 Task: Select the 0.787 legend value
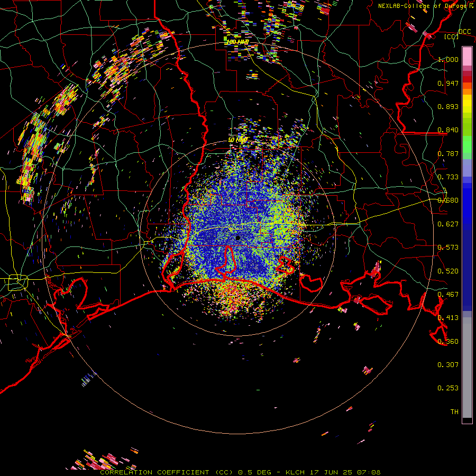coord(448,153)
